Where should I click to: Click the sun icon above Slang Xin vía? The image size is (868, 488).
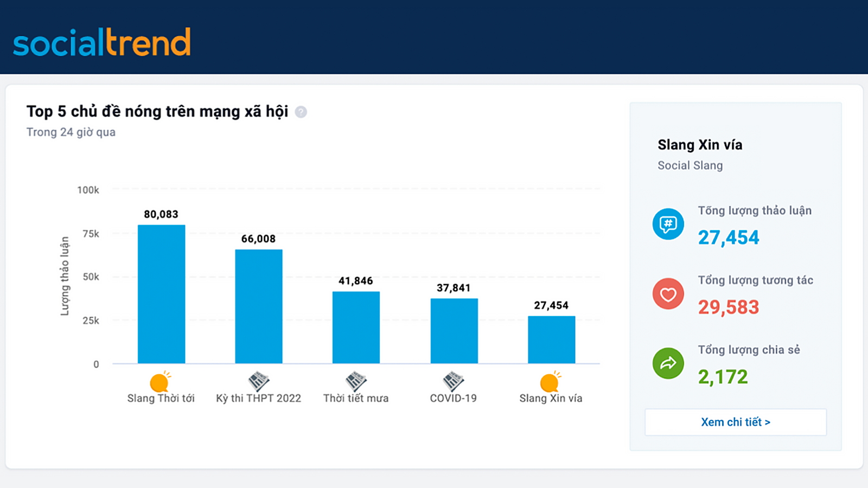550,382
